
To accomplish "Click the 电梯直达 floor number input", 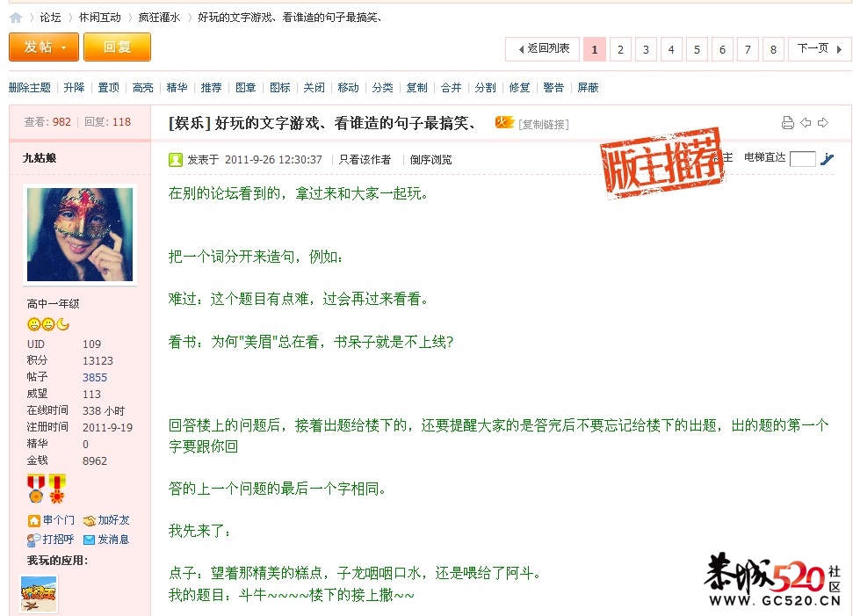I will point(802,159).
